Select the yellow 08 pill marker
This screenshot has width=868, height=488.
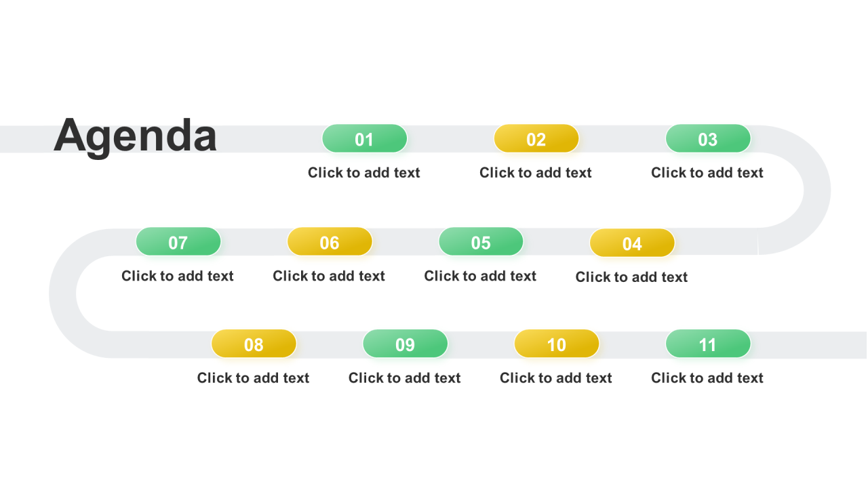[254, 344]
